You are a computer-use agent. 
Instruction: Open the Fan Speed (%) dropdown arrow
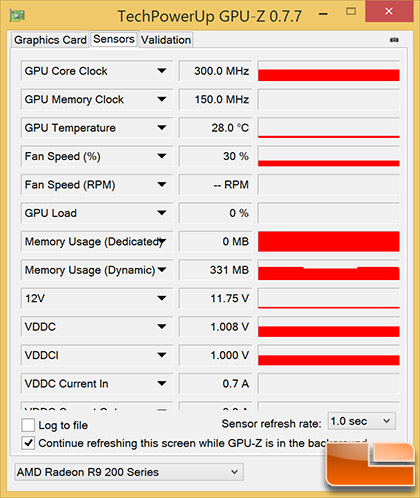pos(162,156)
